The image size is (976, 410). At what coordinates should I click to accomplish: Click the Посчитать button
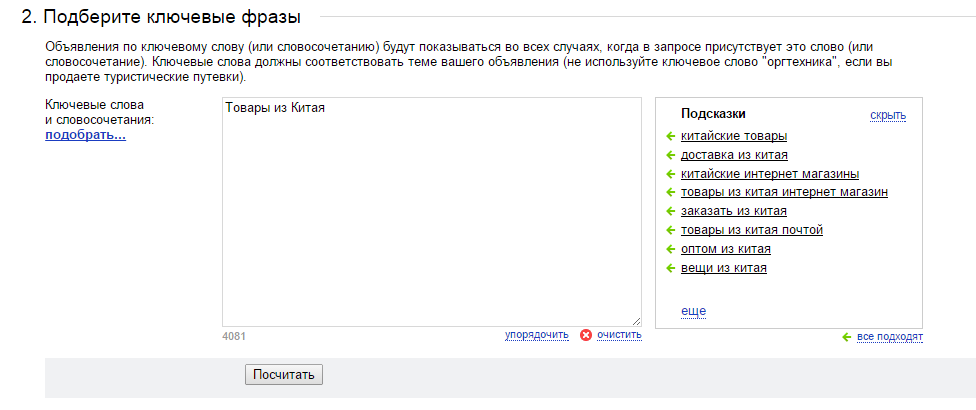click(284, 375)
